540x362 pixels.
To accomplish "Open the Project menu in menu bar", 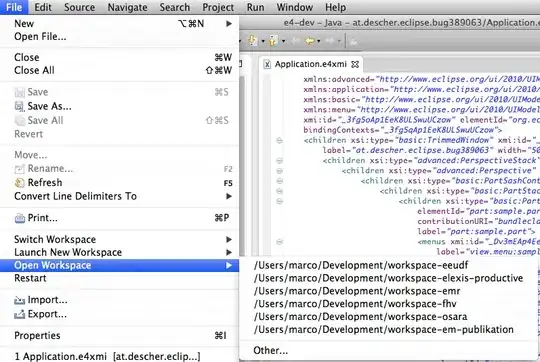I will click(x=218, y=7).
